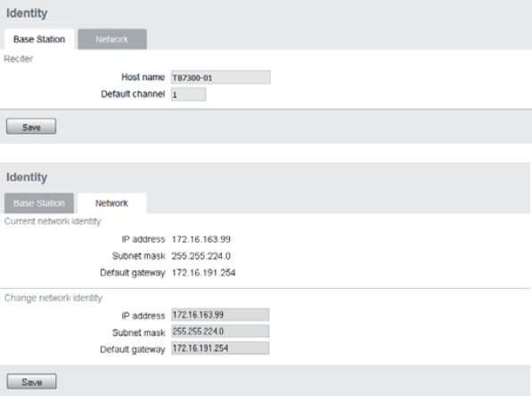Click the Reciter section label
This screenshot has width=532, height=396.
tap(19, 59)
